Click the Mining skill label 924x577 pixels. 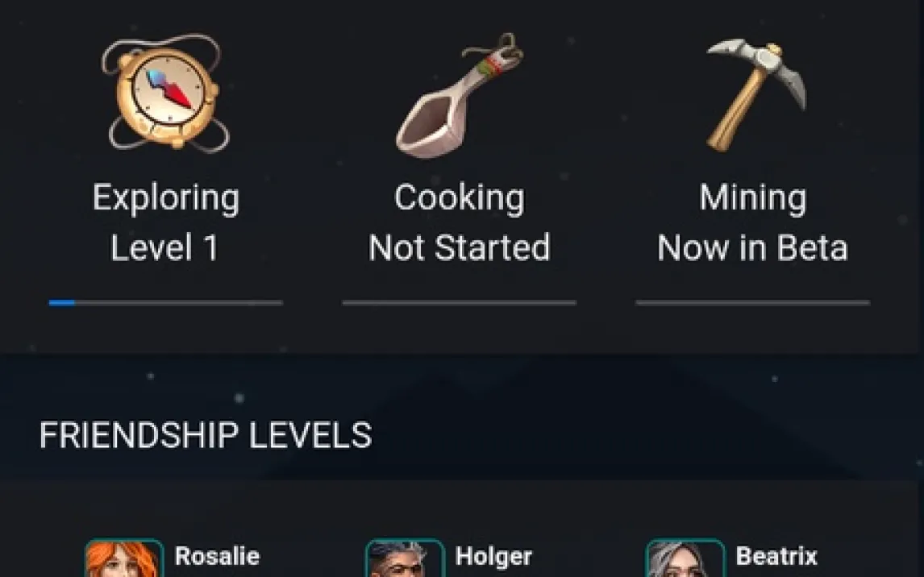click(752, 197)
